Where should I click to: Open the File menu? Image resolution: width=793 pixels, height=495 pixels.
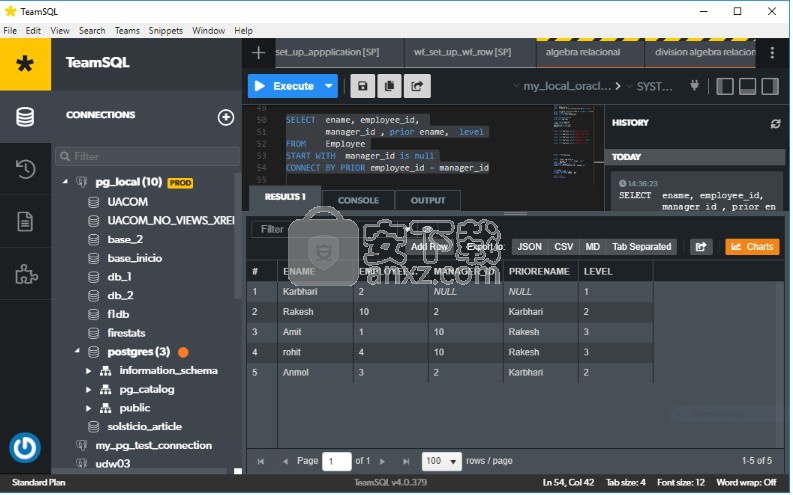click(10, 31)
